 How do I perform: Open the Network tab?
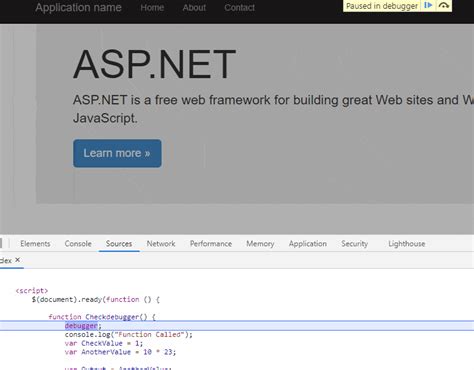(161, 244)
